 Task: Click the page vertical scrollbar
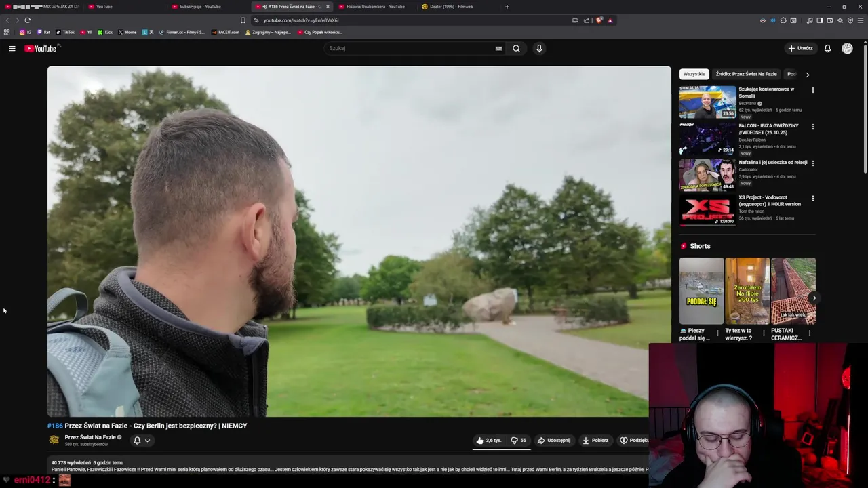coord(865,108)
